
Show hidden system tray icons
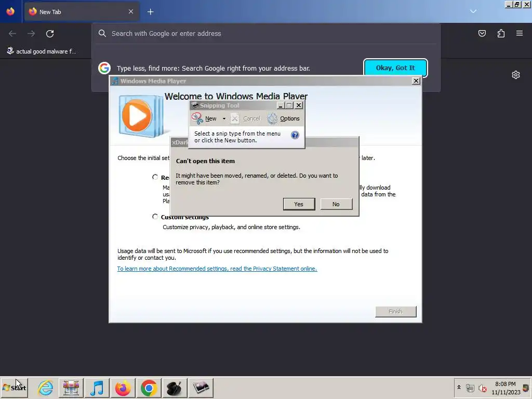tap(459, 387)
